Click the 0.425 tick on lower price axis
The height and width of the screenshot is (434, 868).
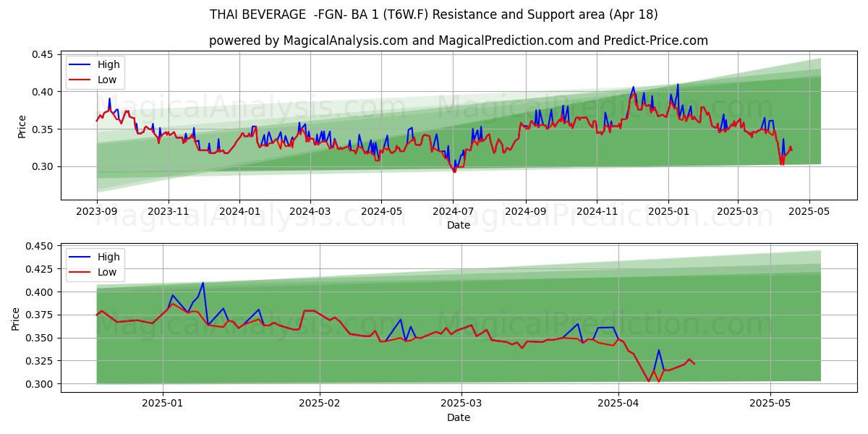[40, 269]
